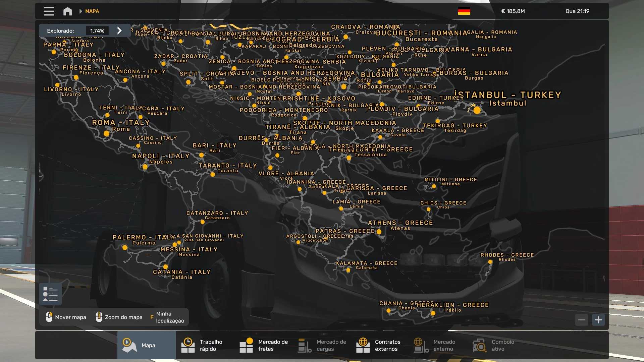Select the Roma city marker on map
The height and width of the screenshot is (362, 644).
[x=106, y=133]
